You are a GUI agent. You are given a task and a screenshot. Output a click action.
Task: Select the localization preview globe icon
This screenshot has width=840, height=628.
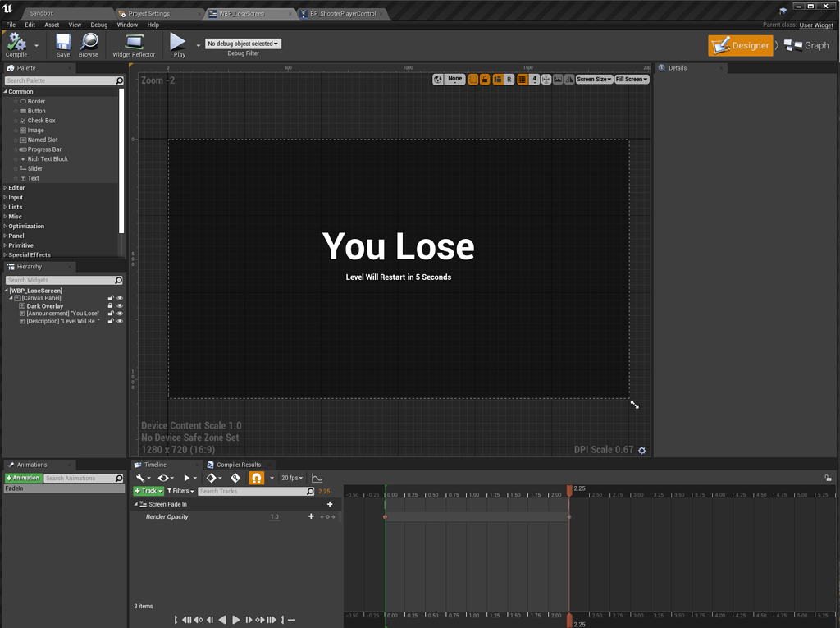[x=438, y=79]
